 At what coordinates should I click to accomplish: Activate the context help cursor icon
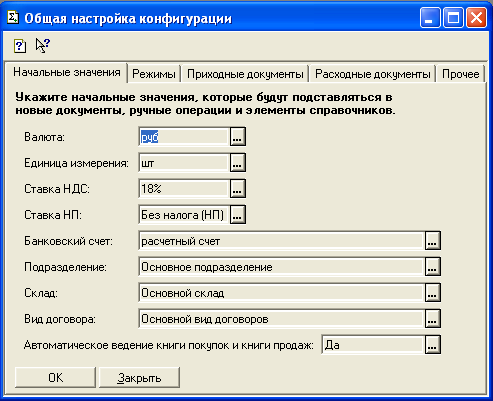pos(42,45)
